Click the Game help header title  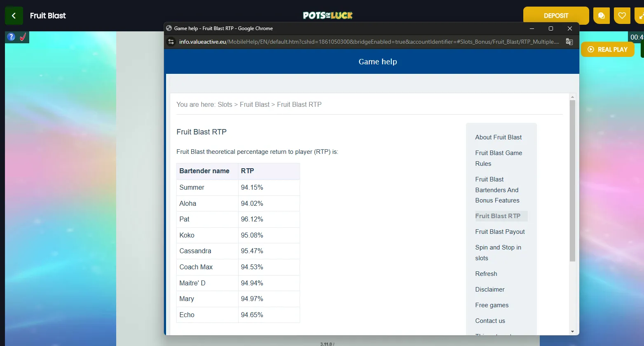click(378, 62)
